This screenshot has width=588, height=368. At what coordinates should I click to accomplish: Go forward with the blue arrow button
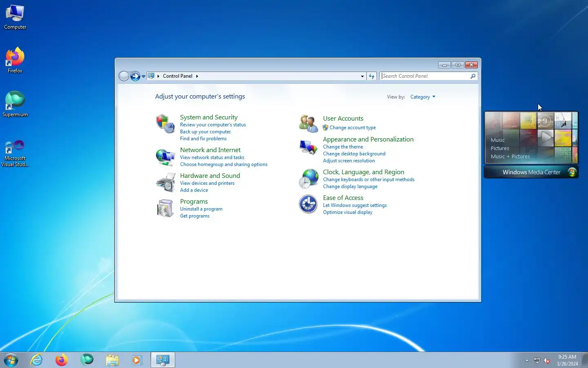coord(135,76)
